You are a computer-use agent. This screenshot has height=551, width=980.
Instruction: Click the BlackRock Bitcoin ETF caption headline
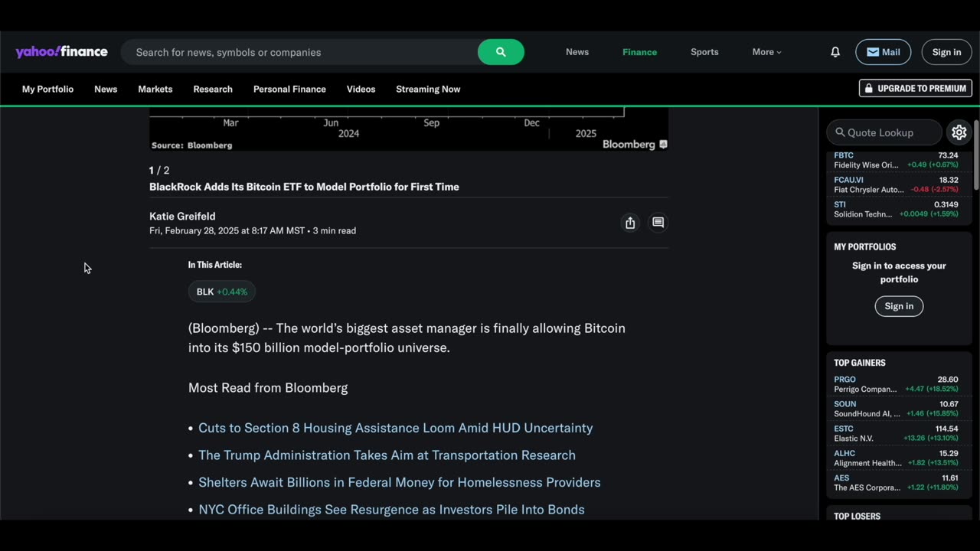point(304,187)
